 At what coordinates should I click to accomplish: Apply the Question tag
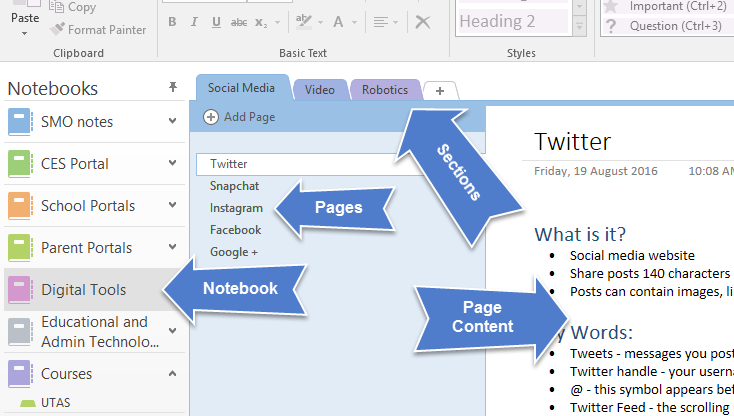pos(663,26)
